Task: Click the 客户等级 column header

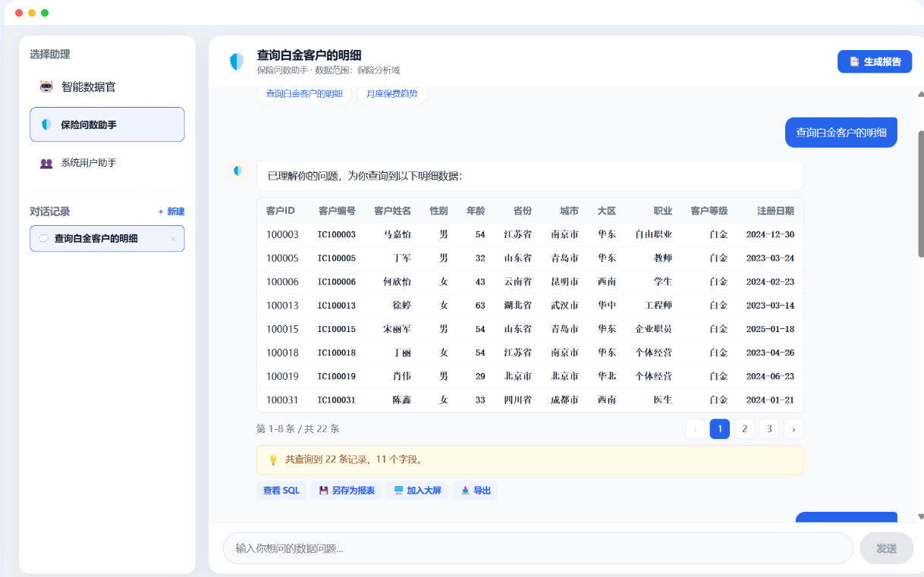Action: tap(709, 211)
